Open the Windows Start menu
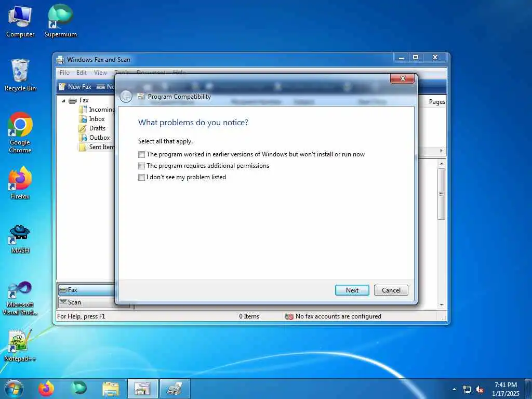This screenshot has width=532, height=399. (14, 389)
